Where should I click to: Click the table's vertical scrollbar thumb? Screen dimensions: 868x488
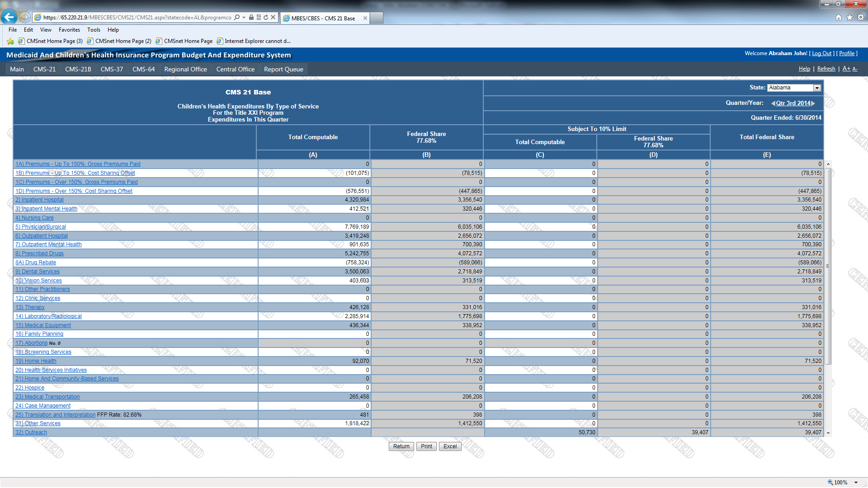pyautogui.click(x=828, y=266)
